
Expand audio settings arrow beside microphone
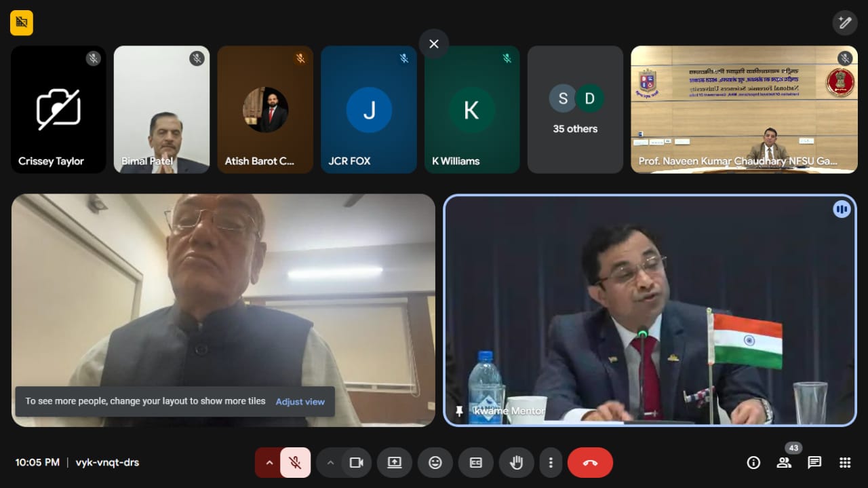[269, 463]
